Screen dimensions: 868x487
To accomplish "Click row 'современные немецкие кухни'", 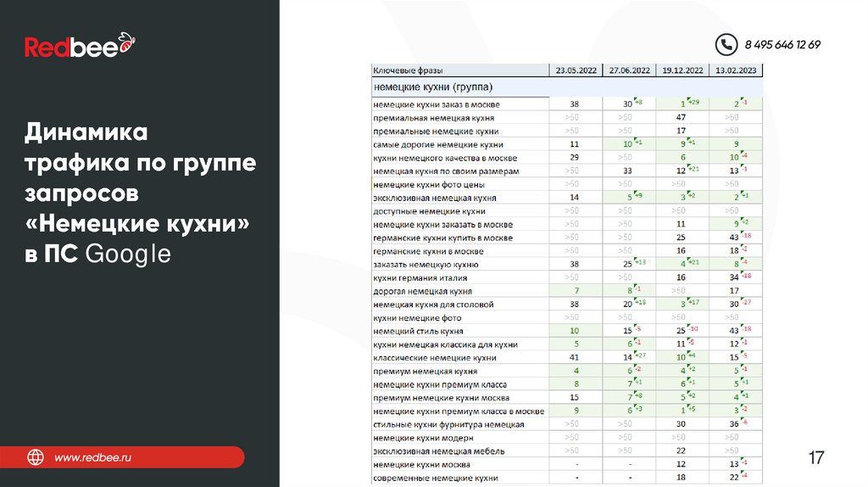I will coord(567,477).
